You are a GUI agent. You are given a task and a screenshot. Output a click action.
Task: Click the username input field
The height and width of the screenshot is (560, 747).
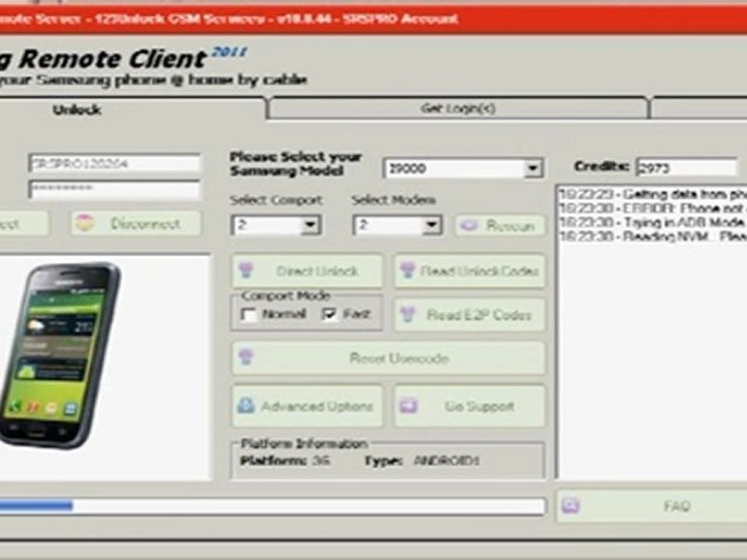(x=115, y=163)
